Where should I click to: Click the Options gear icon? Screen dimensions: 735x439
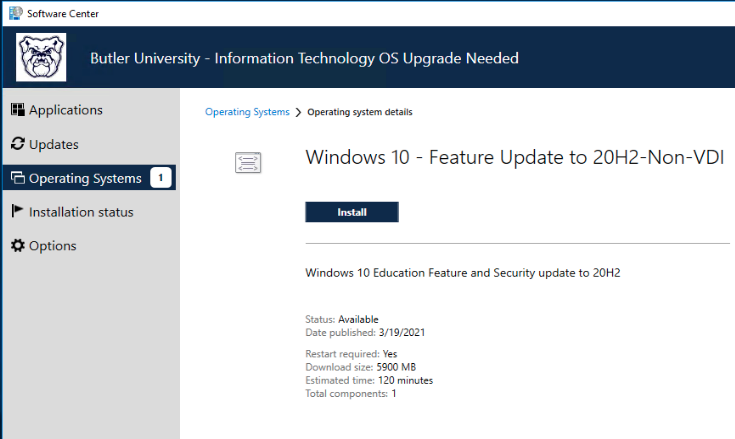[x=18, y=246]
